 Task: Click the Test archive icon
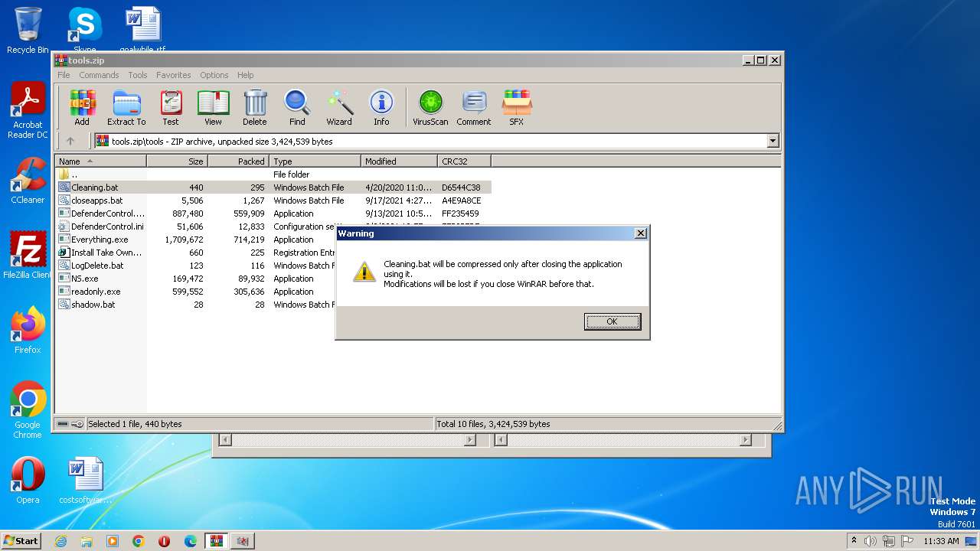point(171,108)
